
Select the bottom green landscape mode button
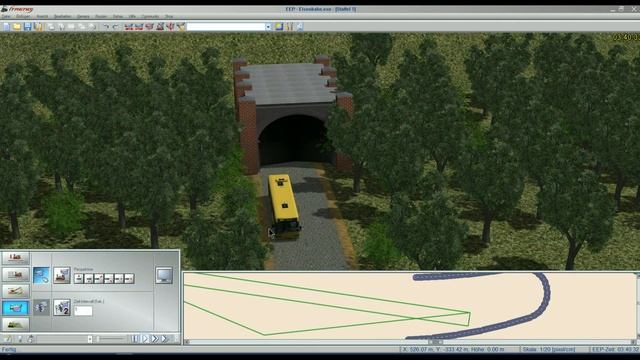[16, 324]
